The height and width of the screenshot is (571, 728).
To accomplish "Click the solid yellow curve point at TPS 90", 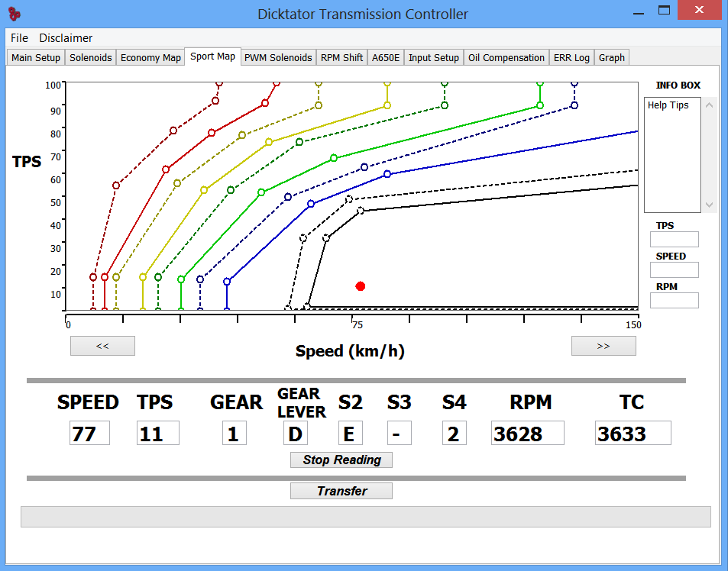I will tap(387, 105).
